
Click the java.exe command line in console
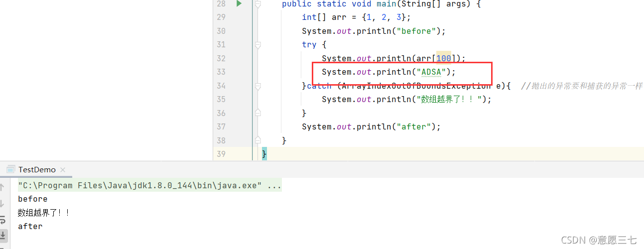[x=149, y=186]
